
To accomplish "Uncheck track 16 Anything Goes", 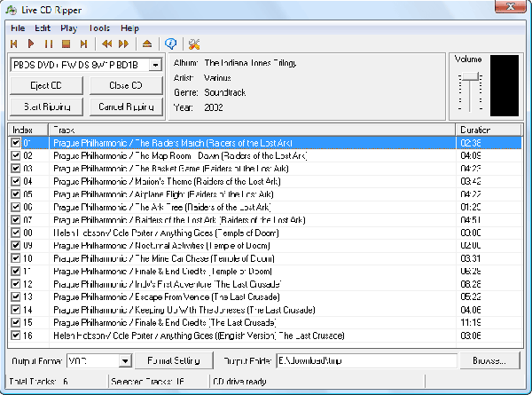I will click(x=15, y=336).
